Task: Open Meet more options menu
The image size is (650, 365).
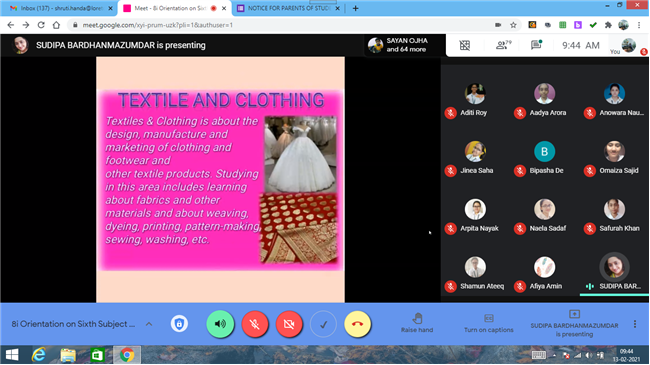Action: (x=635, y=324)
